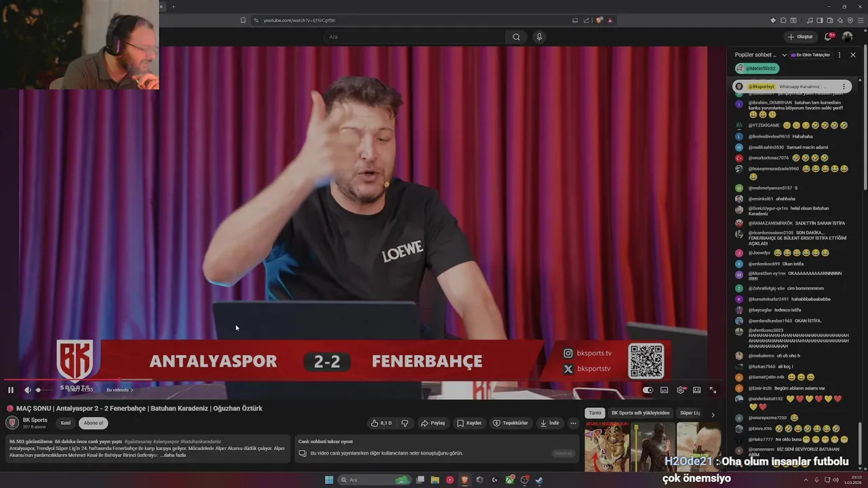
Task: Open the browser extensions puzzle icon
Action: [x=783, y=20]
